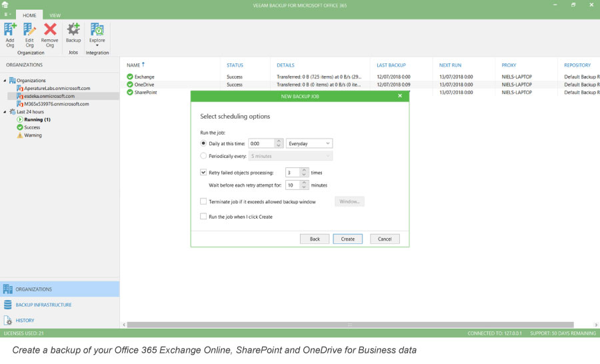Click the Running (1) play icon
600x364 pixels.
pos(20,119)
